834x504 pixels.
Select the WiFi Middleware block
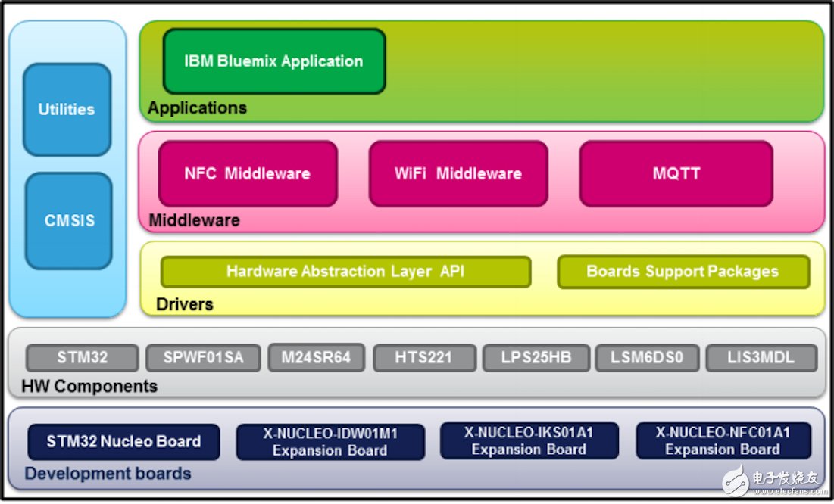[458, 173]
